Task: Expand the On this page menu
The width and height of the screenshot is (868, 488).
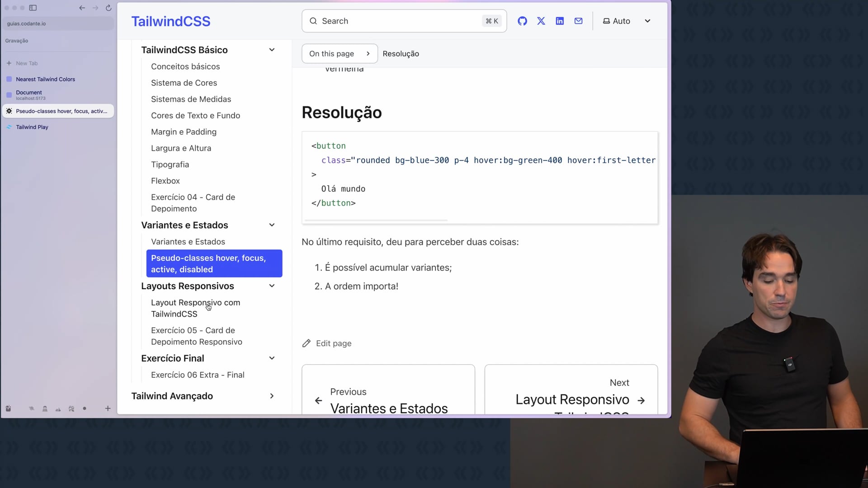Action: pos(339,54)
